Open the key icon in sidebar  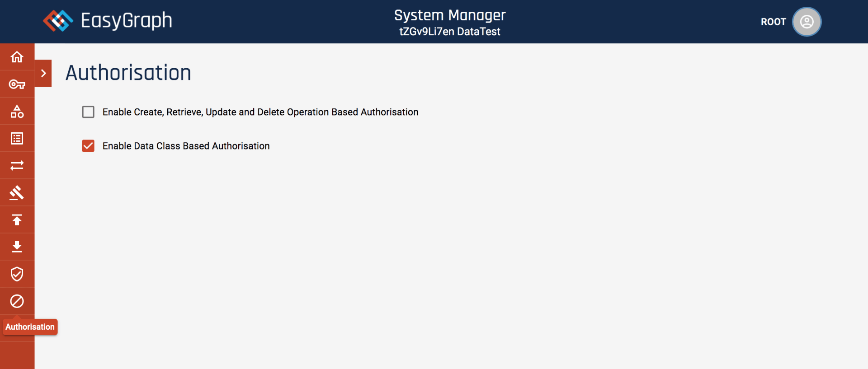17,84
